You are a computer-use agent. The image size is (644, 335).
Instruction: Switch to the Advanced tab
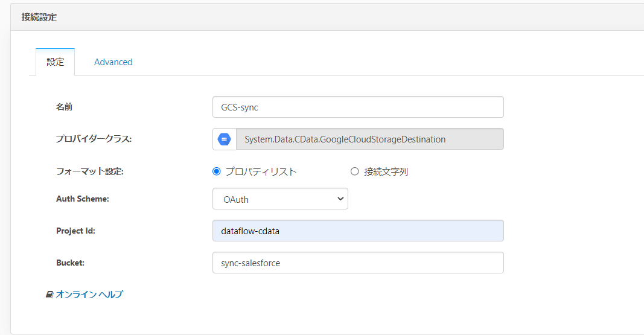pyautogui.click(x=113, y=62)
